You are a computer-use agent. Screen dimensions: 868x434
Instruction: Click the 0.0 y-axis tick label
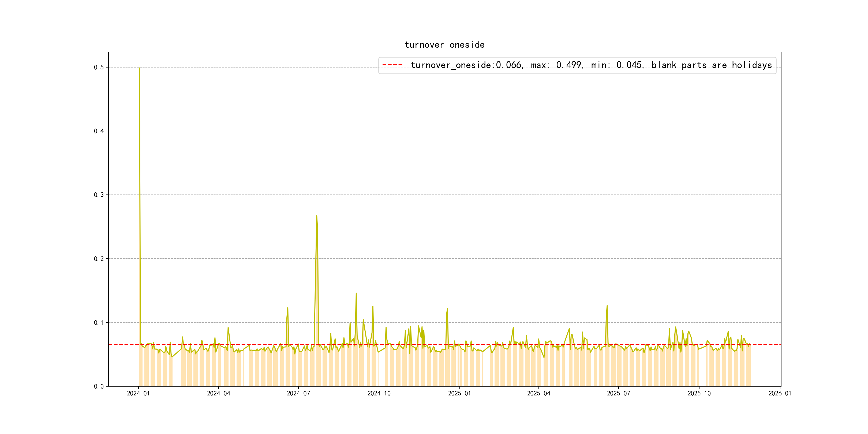point(99,387)
